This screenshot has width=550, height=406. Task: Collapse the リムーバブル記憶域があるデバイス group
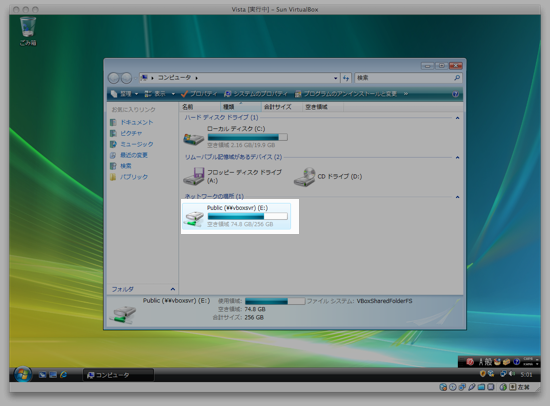(457, 158)
